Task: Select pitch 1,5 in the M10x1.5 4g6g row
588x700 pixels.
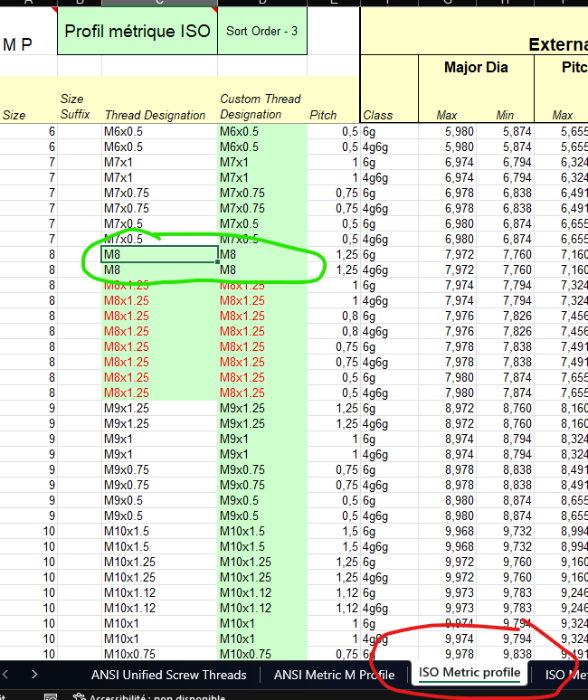Action: coord(333,546)
